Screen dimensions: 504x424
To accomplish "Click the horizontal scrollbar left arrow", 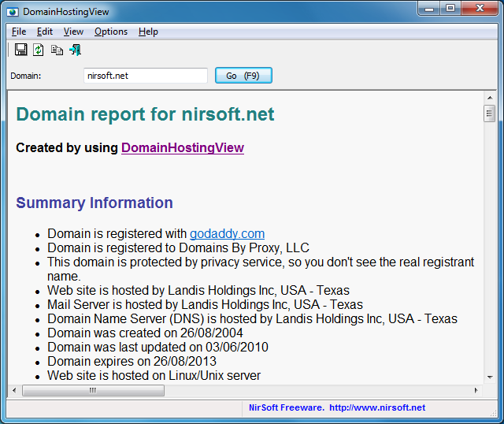I will [x=14, y=391].
